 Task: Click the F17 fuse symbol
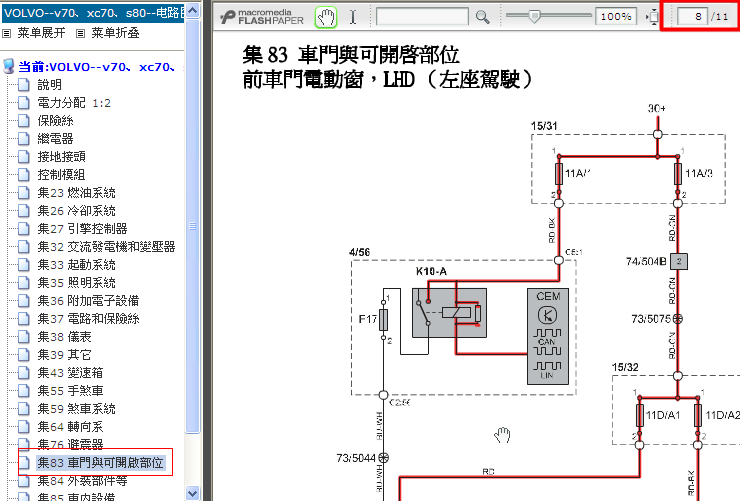[384, 319]
